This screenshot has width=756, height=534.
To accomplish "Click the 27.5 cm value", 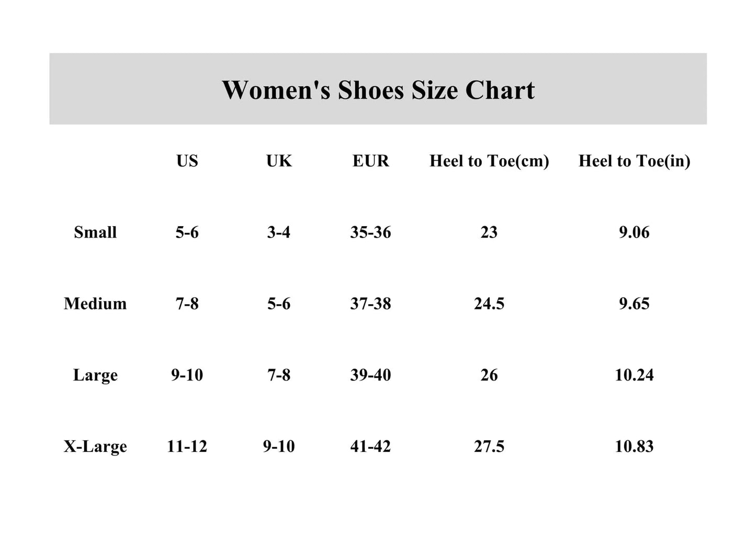I will pyautogui.click(x=489, y=447).
